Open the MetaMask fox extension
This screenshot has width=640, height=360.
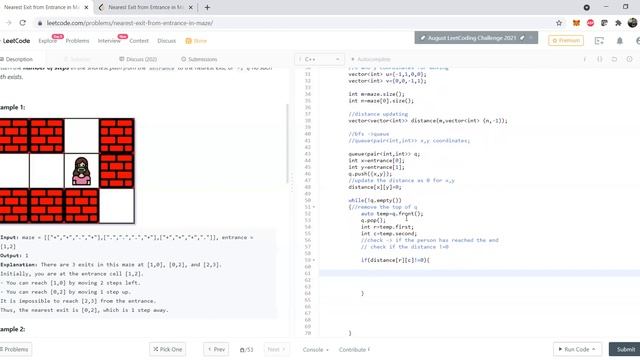coord(576,23)
